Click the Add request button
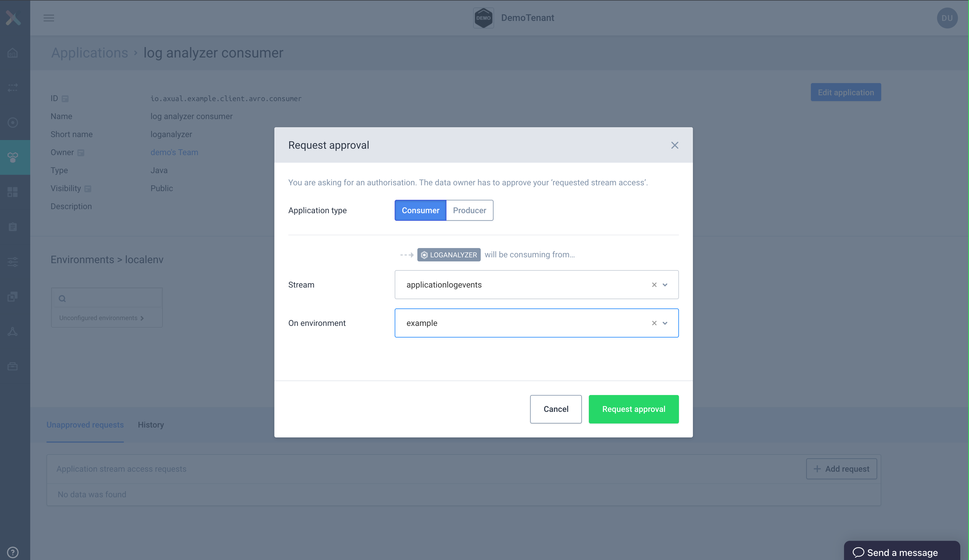The image size is (969, 560). [x=841, y=469]
